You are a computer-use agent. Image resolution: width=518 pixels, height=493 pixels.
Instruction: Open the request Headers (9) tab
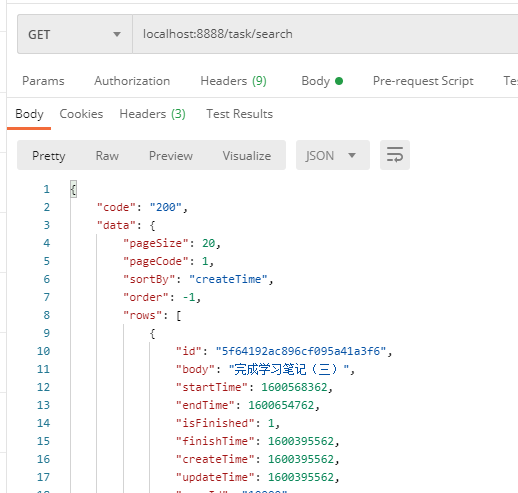coord(233,81)
